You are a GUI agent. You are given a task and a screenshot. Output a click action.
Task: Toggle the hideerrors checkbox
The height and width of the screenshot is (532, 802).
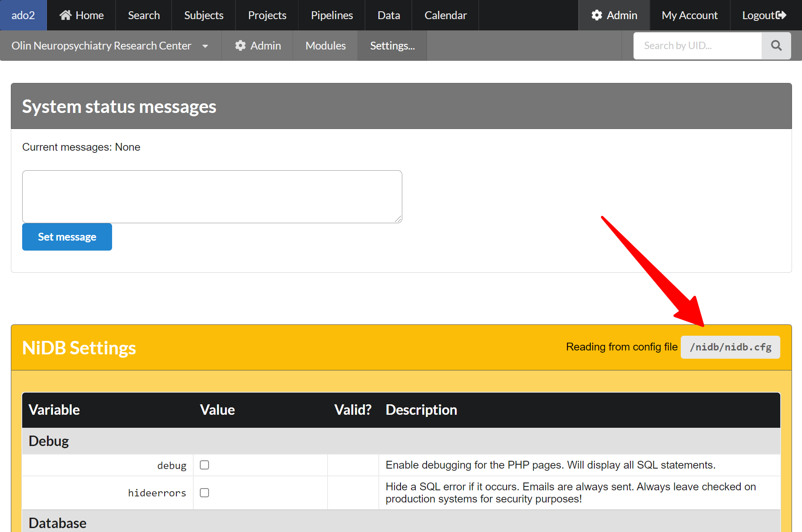click(x=204, y=492)
